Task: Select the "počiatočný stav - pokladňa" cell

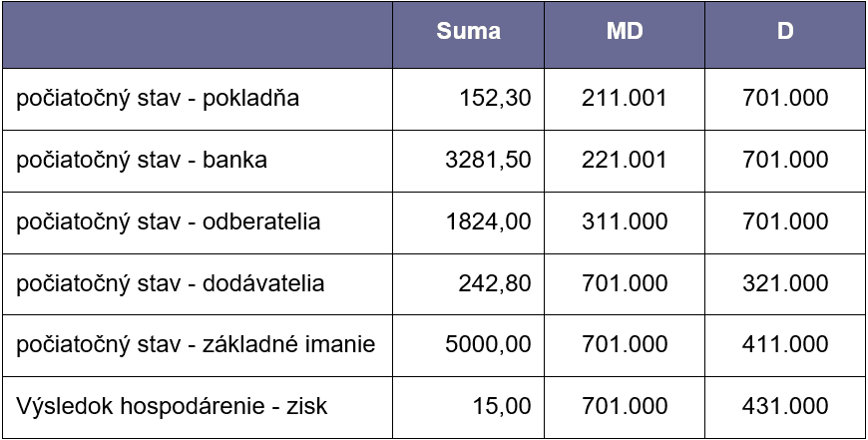Action: click(x=158, y=98)
